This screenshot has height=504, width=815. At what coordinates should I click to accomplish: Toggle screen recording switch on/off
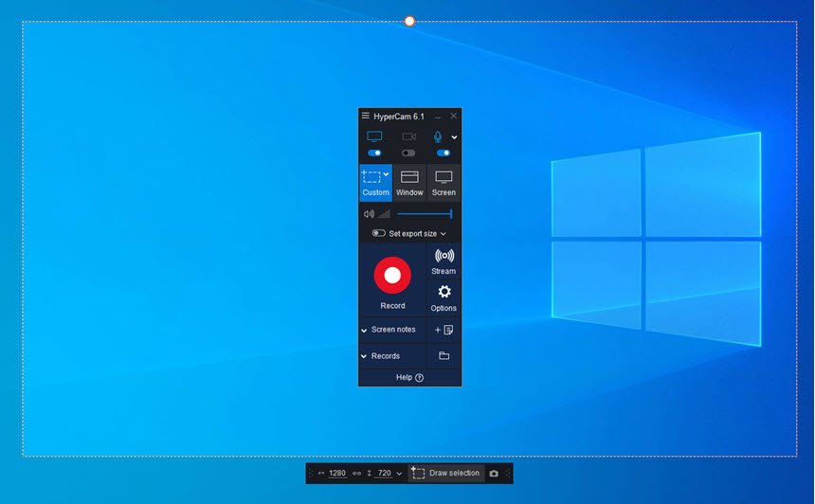coord(374,153)
